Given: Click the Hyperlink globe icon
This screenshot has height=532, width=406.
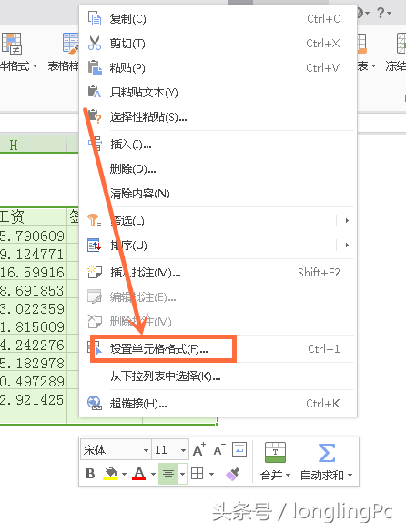Looking at the screenshot, I should pos(95,403).
